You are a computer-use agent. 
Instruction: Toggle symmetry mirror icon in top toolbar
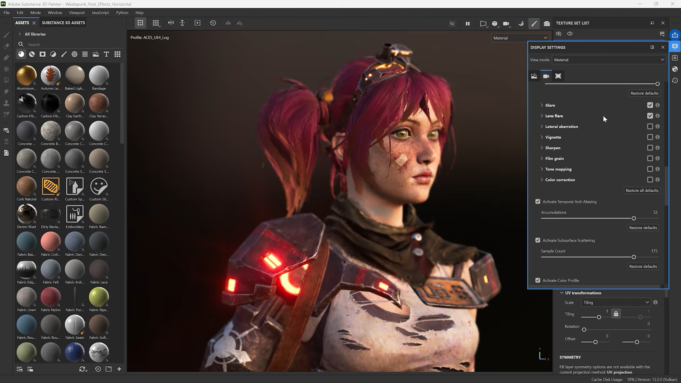[171, 23]
